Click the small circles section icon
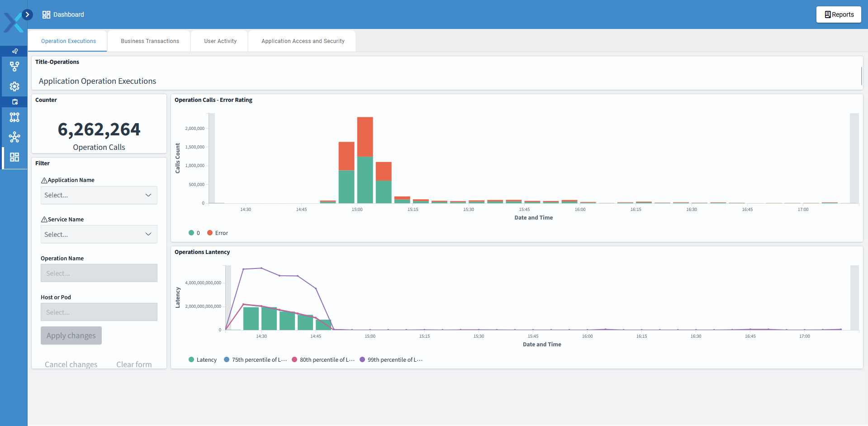Viewport: 868px width, 426px height. coord(14,51)
